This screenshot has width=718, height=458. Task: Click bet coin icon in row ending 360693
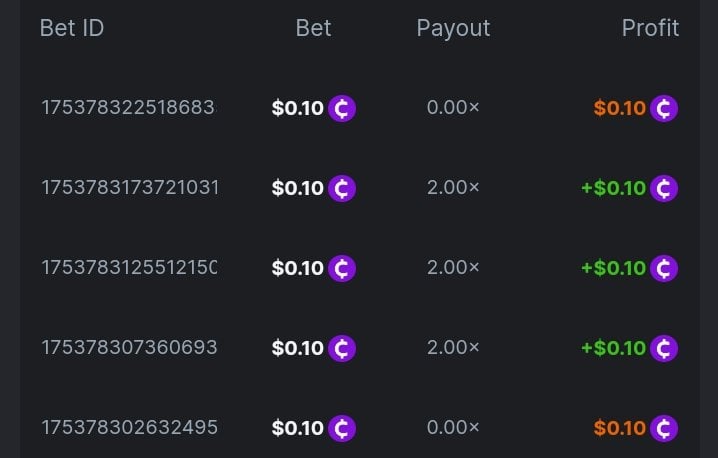pyautogui.click(x=342, y=348)
